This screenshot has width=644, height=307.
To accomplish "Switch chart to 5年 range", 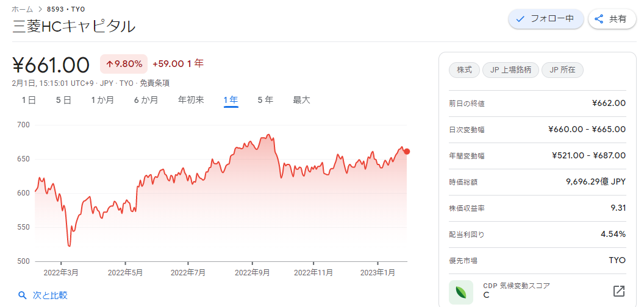I will (x=265, y=100).
